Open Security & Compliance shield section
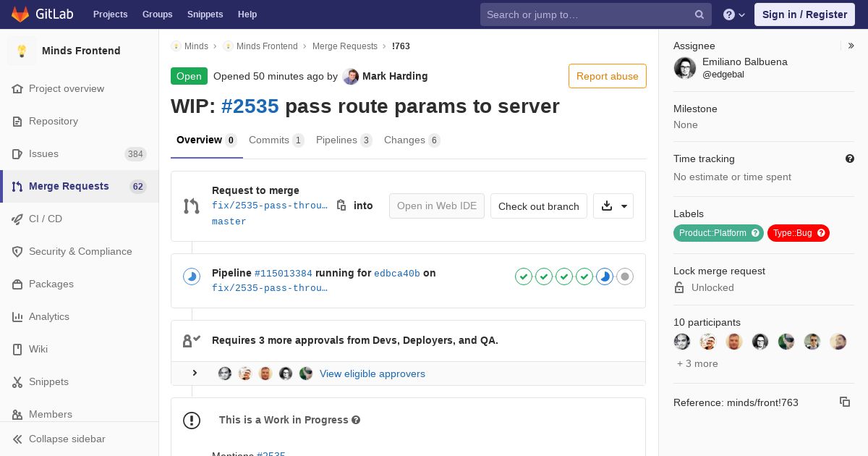868x456 pixels. (x=80, y=251)
